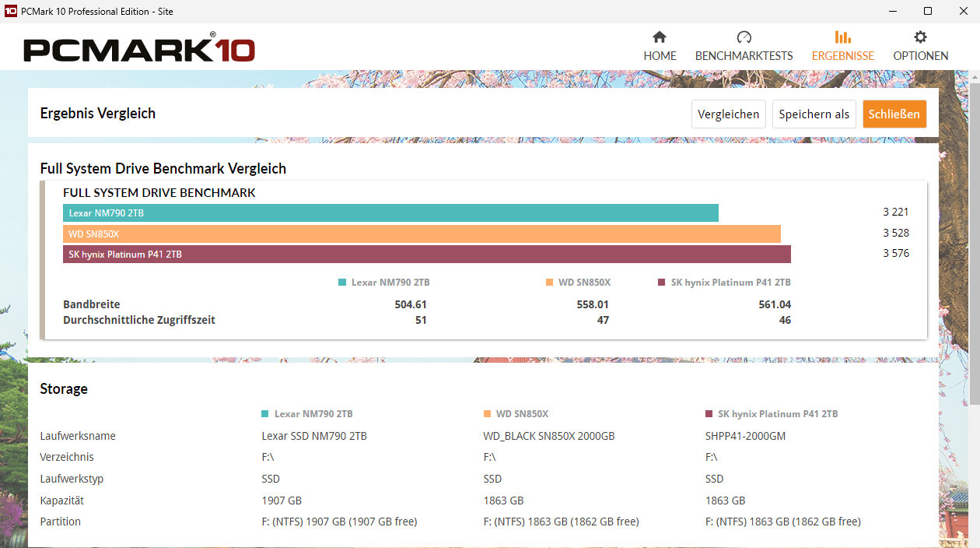
Task: Click the FULL SYSTEM DRIVE BENCHMARK heading
Action: 159,192
